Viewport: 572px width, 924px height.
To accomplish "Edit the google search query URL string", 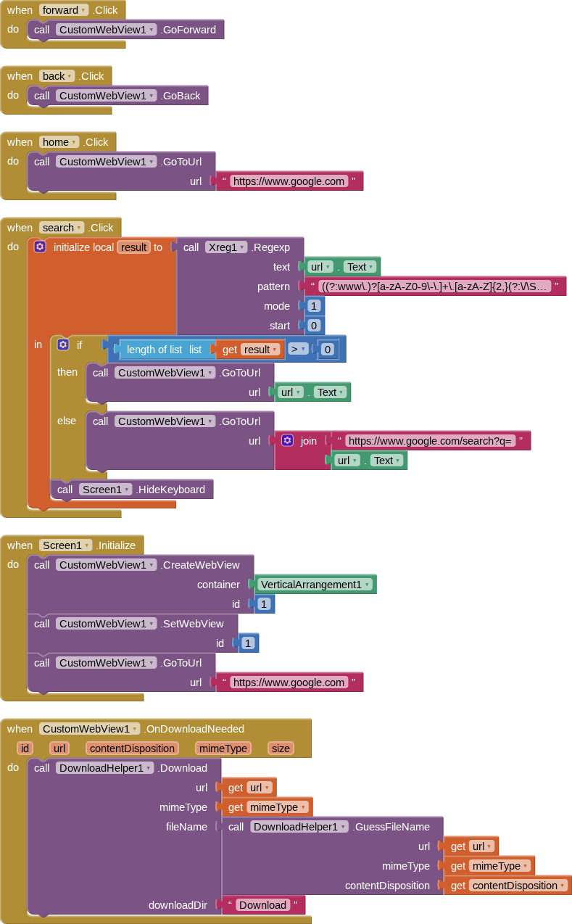I will click(x=430, y=441).
